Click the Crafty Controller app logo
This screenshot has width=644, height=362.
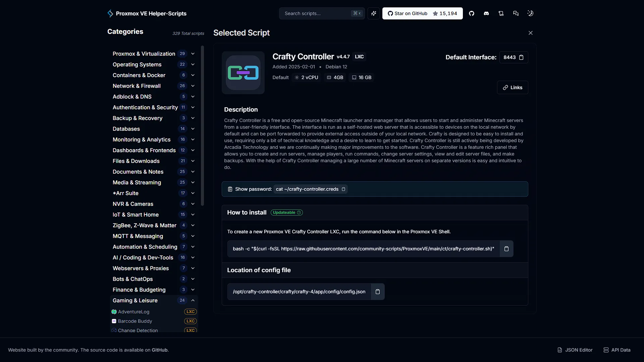pyautogui.click(x=243, y=73)
